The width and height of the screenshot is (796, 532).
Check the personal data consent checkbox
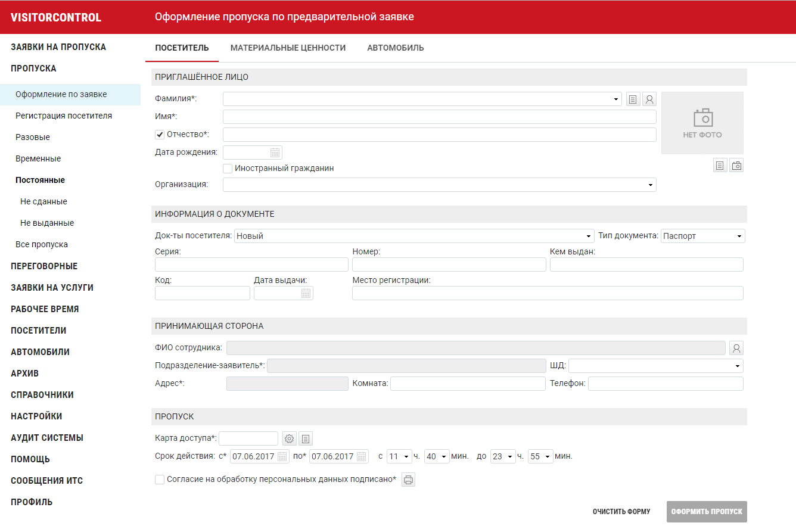(x=160, y=479)
